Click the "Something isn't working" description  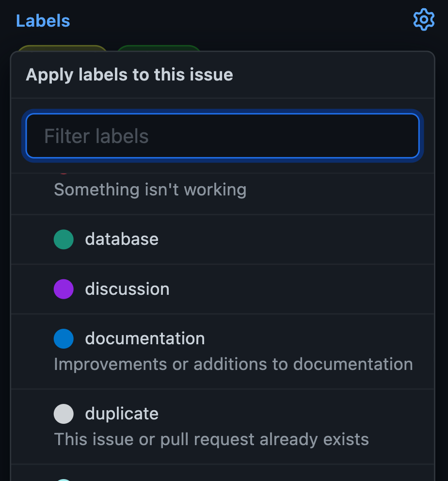(x=150, y=190)
